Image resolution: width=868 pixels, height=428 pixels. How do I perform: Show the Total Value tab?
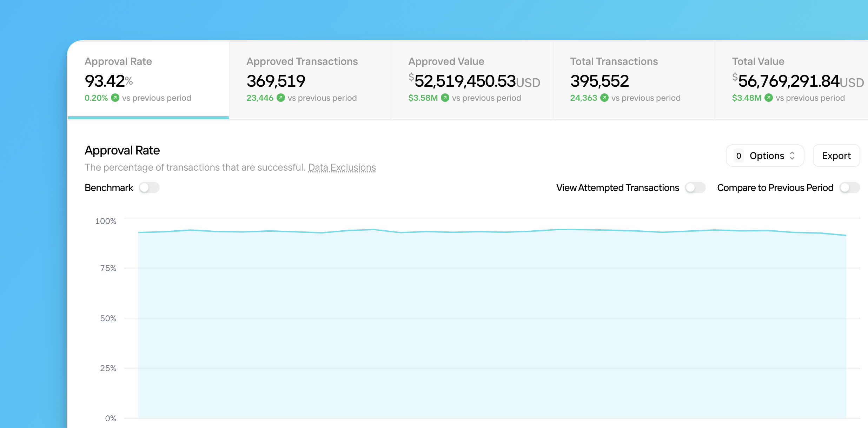tap(792, 80)
